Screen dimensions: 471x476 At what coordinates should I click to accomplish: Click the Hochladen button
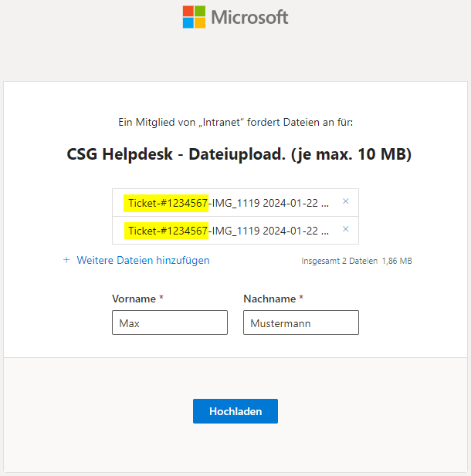[235, 411]
